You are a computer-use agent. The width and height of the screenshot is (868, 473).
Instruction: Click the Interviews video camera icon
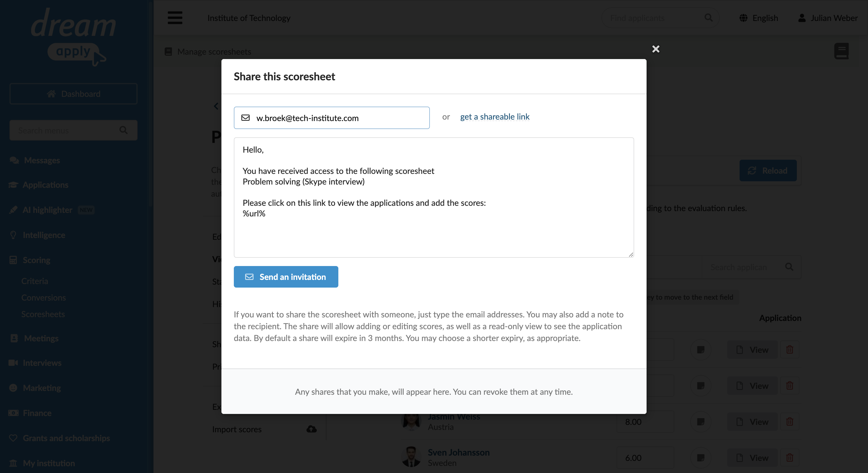click(13, 363)
